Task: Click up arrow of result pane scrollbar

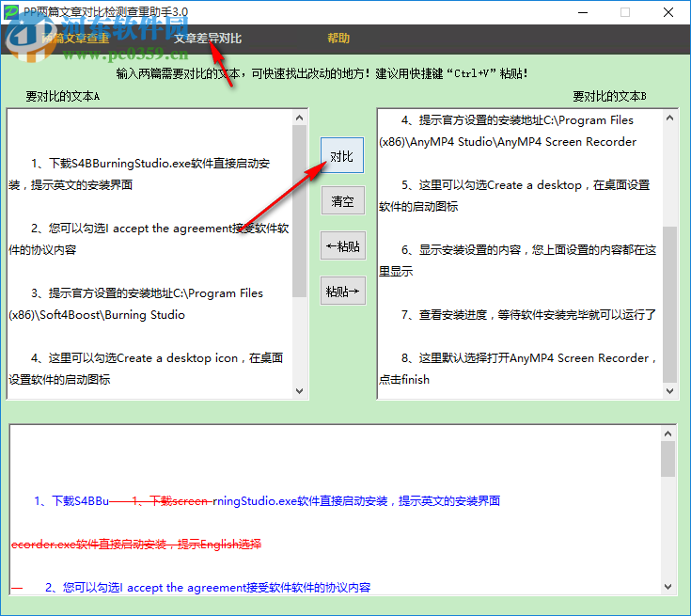Action: pos(667,434)
